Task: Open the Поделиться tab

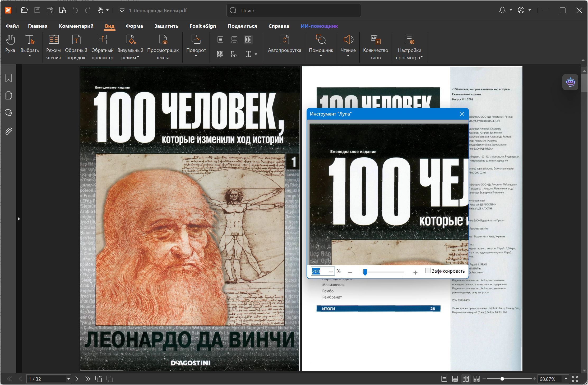Action: pyautogui.click(x=242, y=26)
